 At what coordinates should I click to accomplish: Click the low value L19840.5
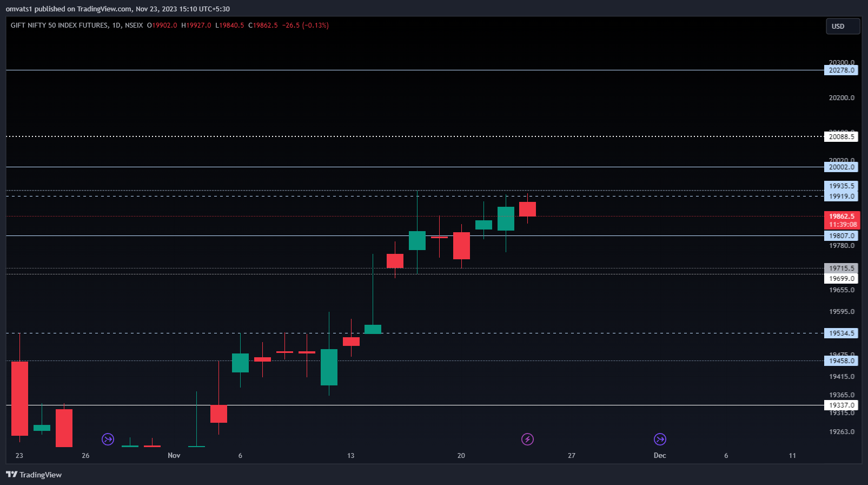click(x=229, y=25)
